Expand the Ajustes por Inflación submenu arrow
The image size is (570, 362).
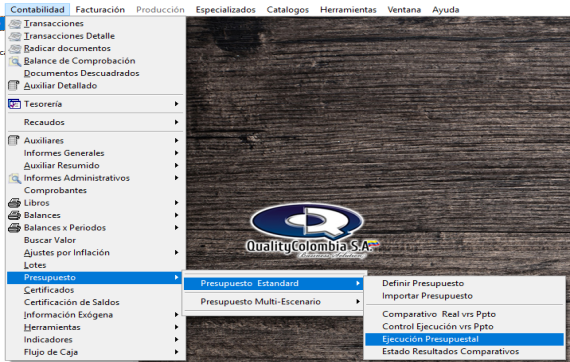click(176, 253)
